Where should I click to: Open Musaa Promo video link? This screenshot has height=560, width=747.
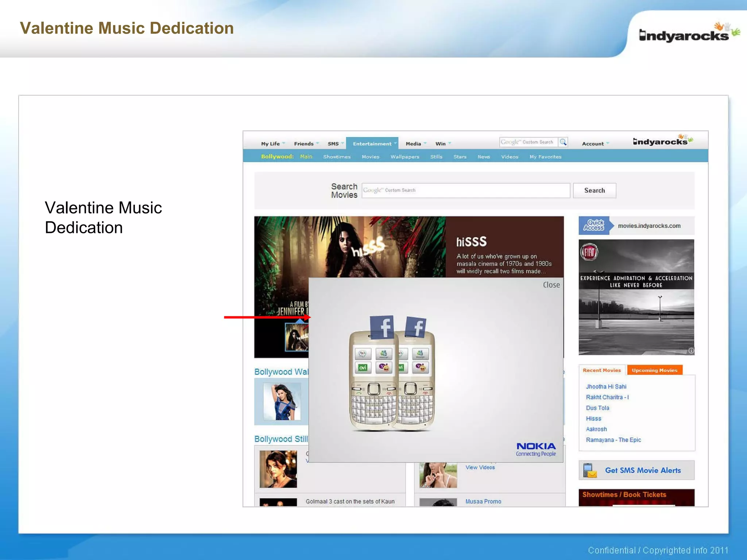483,501
